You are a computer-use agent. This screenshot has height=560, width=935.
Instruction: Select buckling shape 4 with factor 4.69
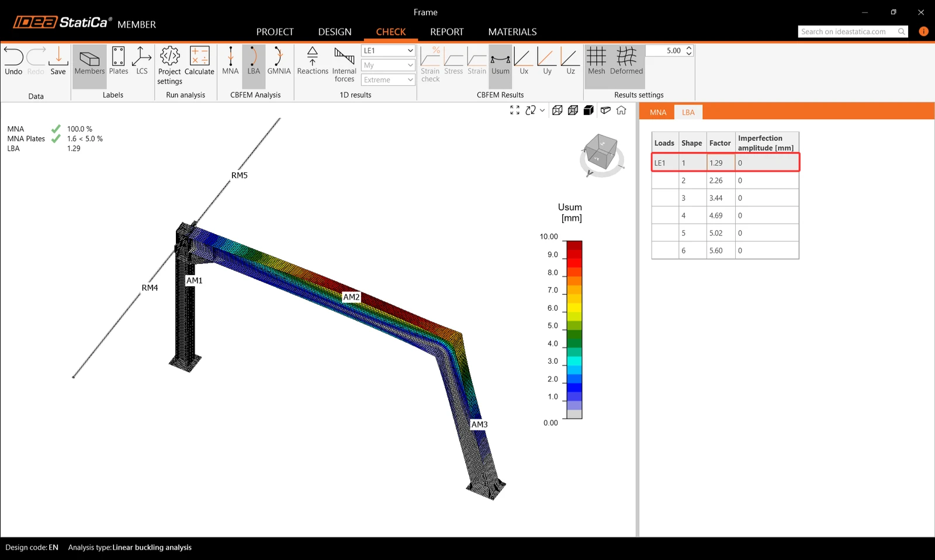point(725,215)
